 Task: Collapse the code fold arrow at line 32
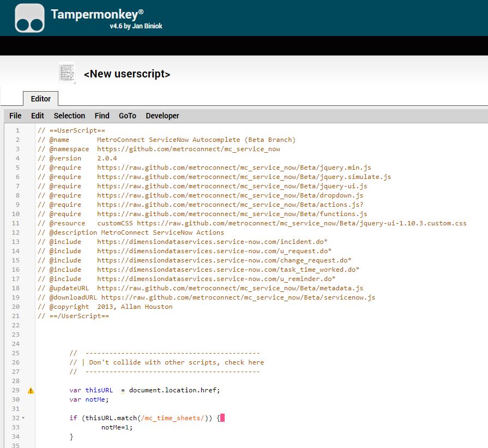[x=23, y=418]
